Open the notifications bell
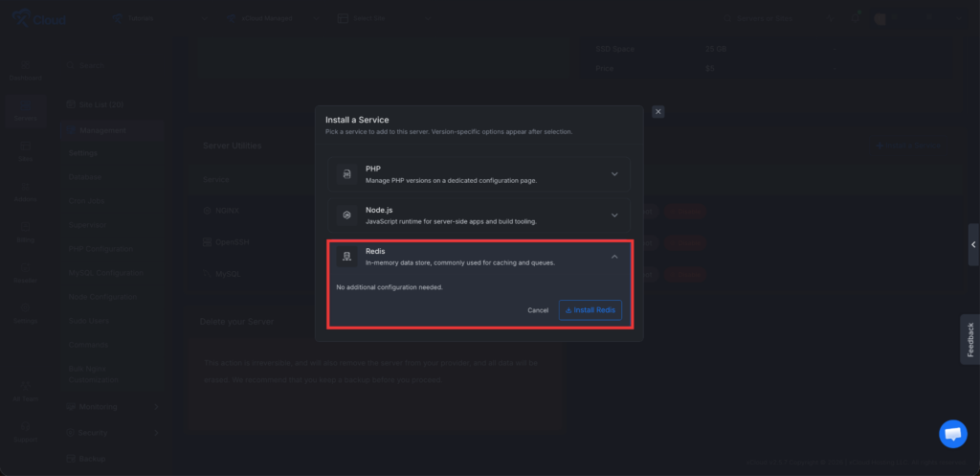This screenshot has width=980, height=476. tap(856, 18)
